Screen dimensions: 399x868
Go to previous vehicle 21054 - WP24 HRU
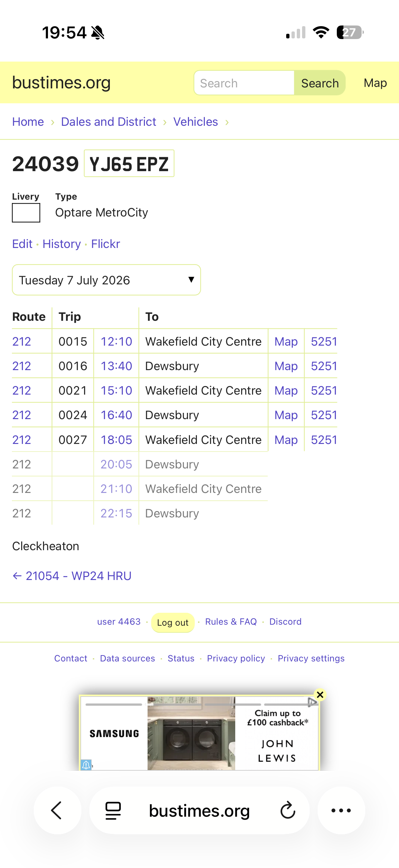pos(72,576)
